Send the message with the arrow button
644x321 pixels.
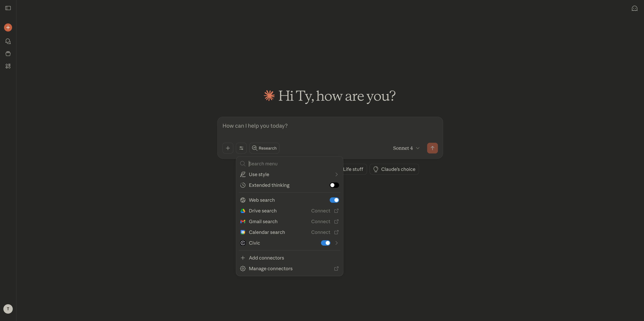tap(433, 148)
